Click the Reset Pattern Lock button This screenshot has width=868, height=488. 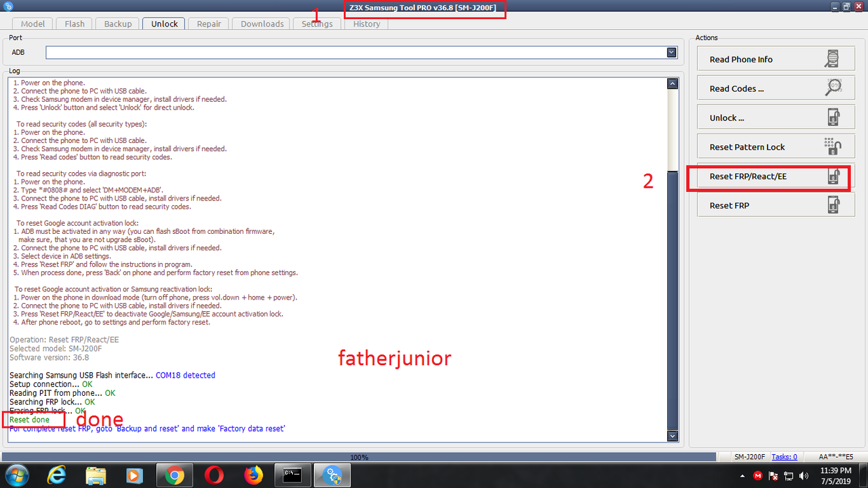click(776, 147)
